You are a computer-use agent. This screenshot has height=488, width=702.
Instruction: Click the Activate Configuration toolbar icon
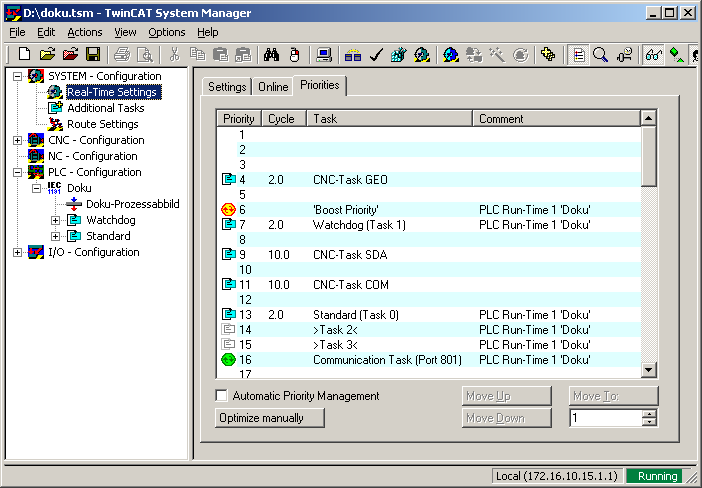[x=398, y=55]
